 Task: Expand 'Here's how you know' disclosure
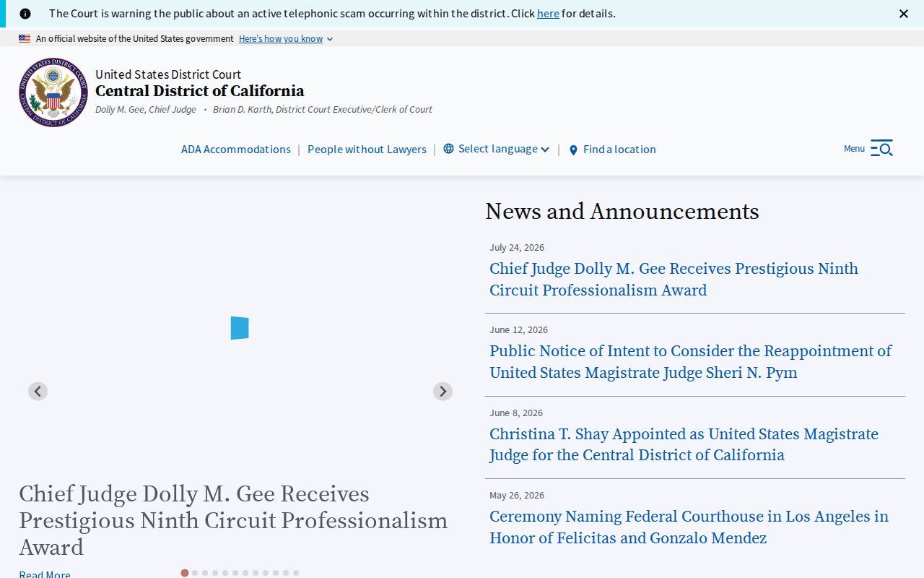pos(286,39)
